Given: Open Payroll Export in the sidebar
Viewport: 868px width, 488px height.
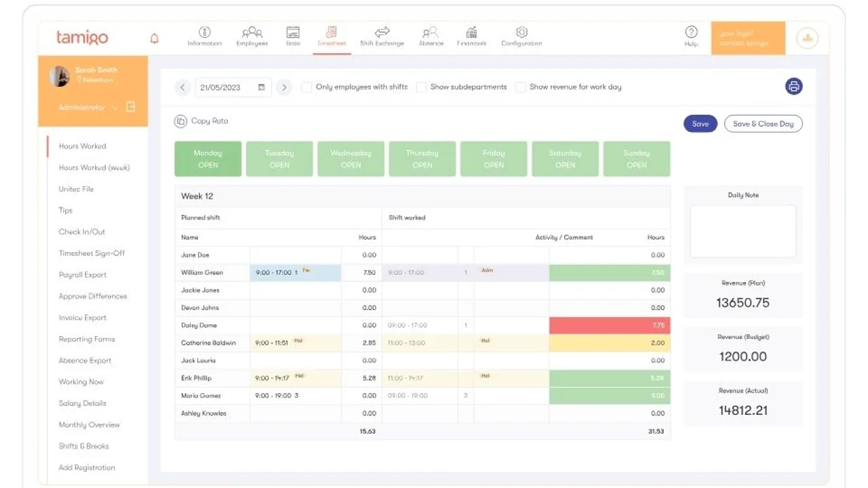Looking at the screenshot, I should click(x=83, y=274).
